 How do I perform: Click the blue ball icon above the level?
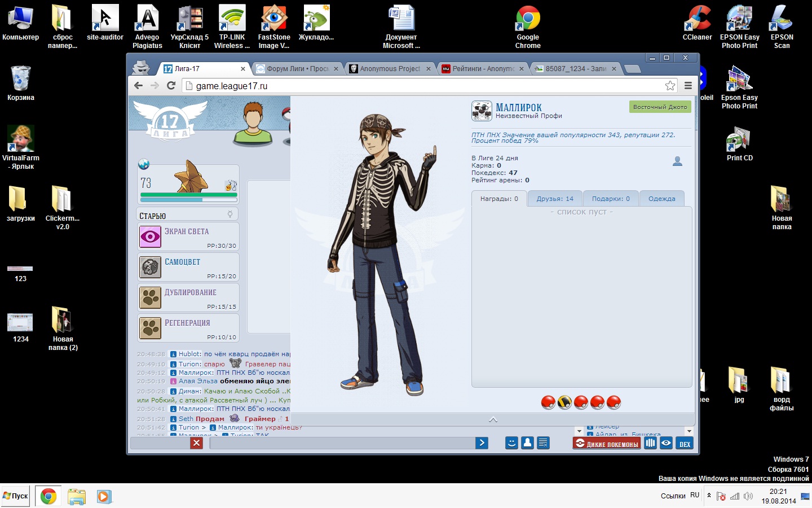(144, 164)
